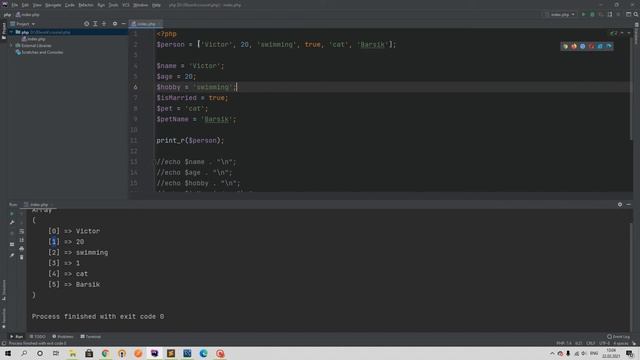Image resolution: width=640 pixels, height=360 pixels.
Task: Switch to the index.php editor tab
Action: (145, 24)
